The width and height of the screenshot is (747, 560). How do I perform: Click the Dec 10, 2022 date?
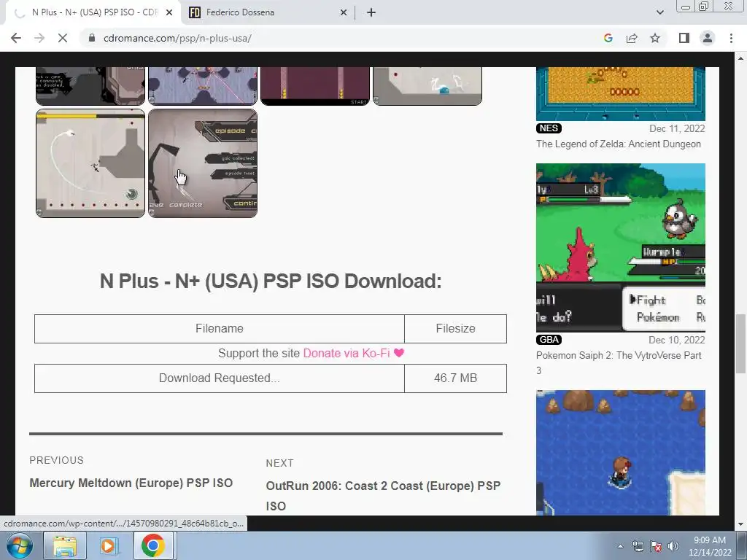point(677,340)
